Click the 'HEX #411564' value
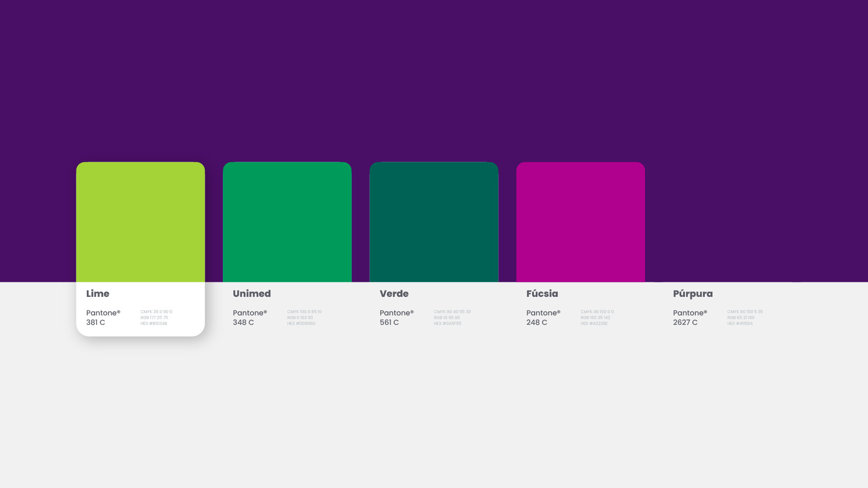 740,324
